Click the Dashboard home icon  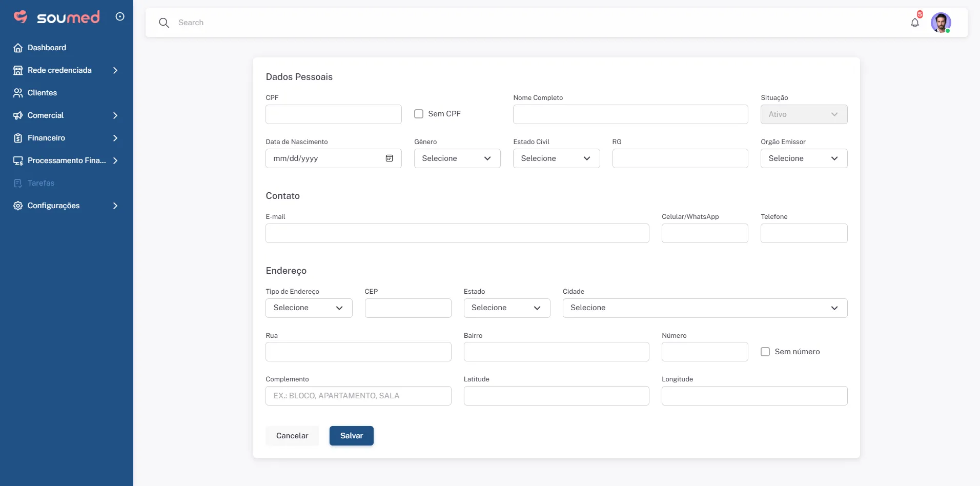[18, 48]
